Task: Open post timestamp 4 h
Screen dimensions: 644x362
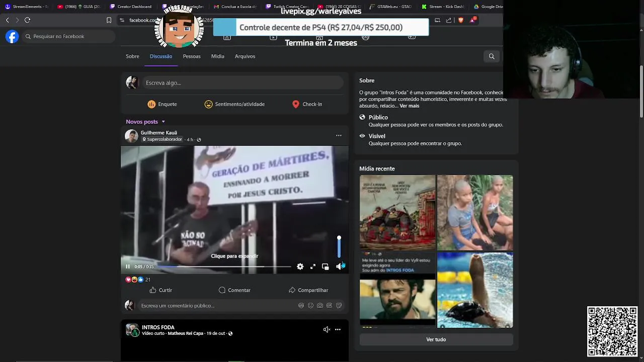Action: tap(190, 140)
